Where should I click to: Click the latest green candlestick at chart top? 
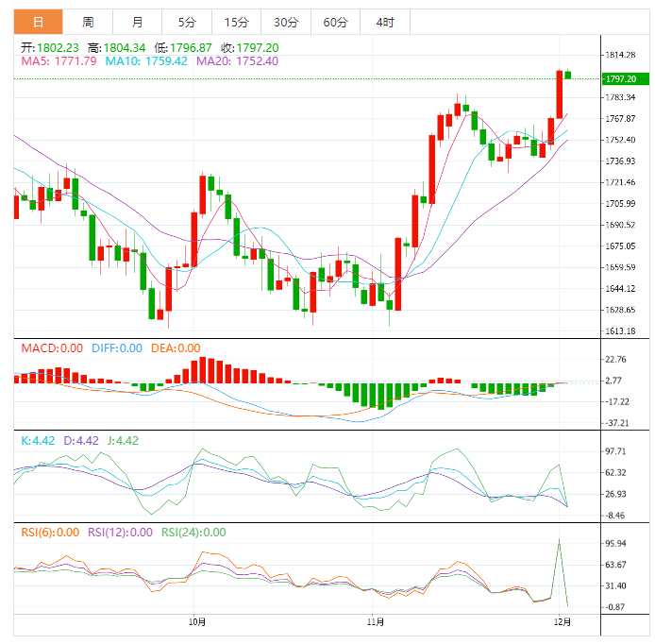coord(567,75)
